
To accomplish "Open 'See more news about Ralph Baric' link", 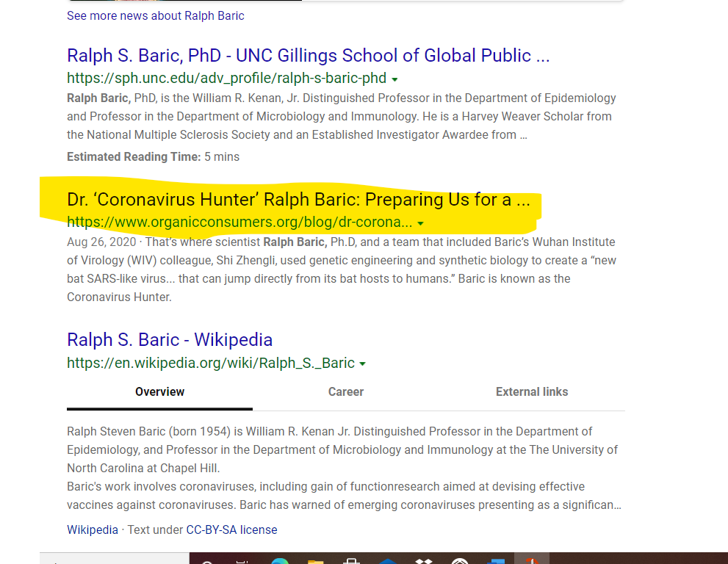I will pyautogui.click(x=156, y=15).
